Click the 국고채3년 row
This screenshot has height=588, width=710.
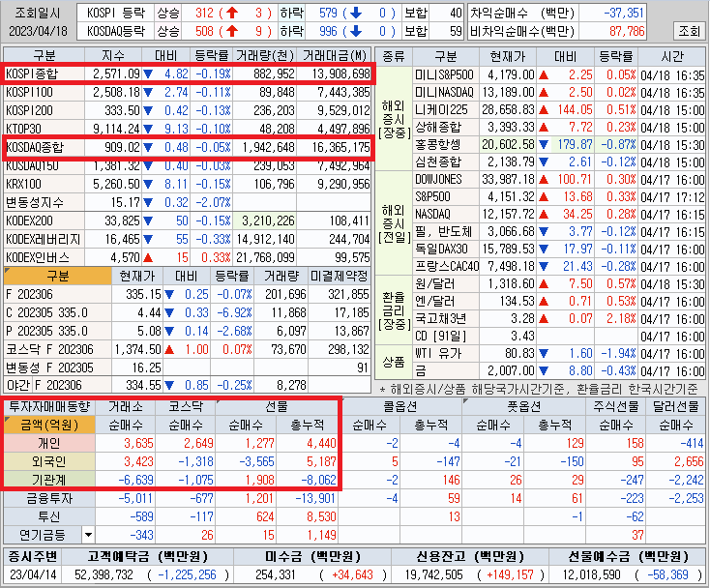click(559, 319)
